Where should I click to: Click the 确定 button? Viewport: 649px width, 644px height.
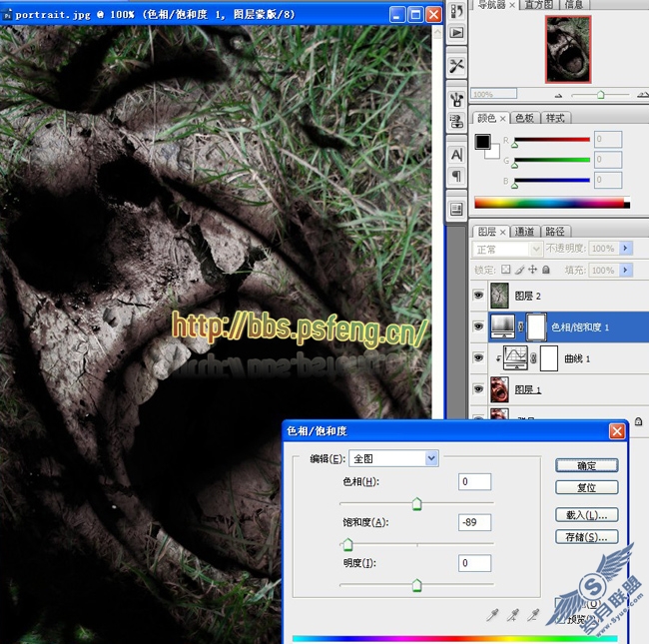pos(586,465)
